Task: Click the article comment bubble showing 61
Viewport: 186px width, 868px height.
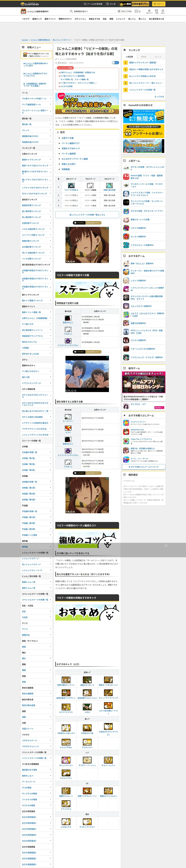Action: pyautogui.click(x=115, y=63)
